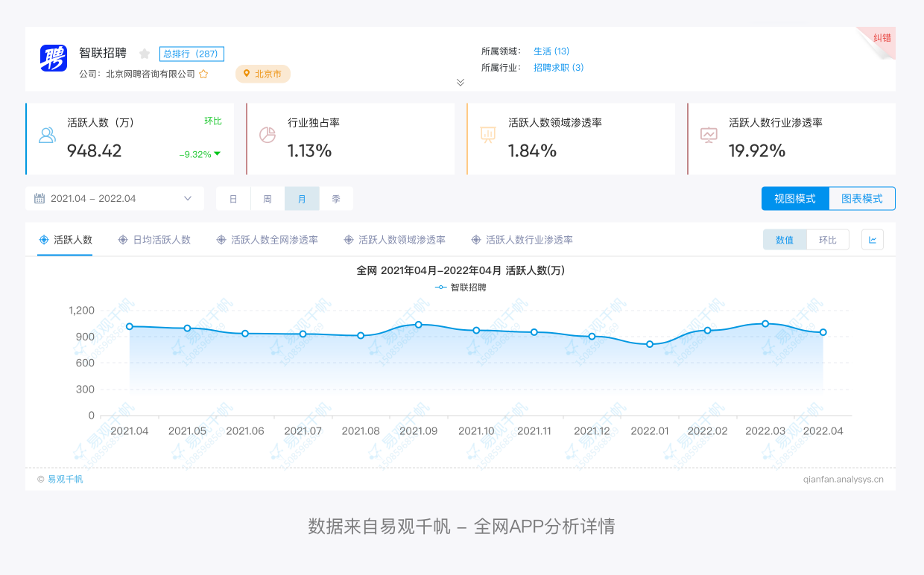
Task: Click the 2021.12 x-axis label
Action: 592,431
